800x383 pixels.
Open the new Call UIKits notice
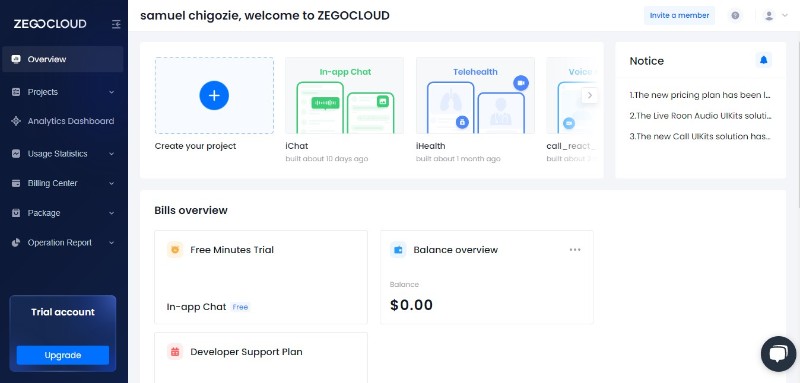click(700, 136)
